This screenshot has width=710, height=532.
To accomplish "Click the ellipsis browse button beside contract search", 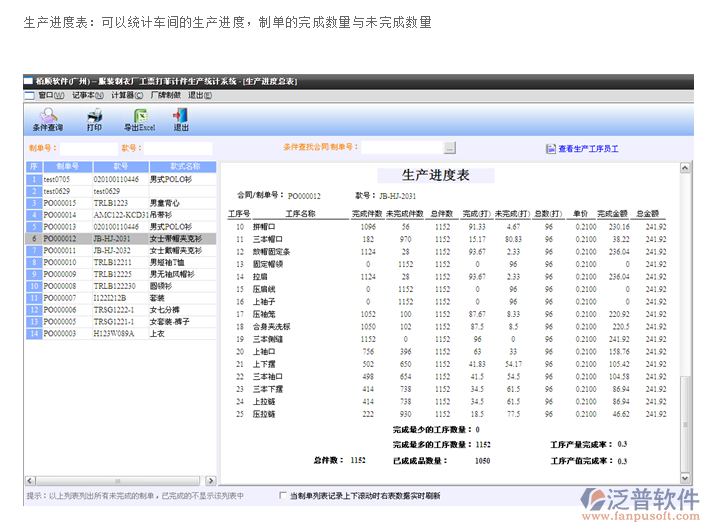I will tap(450, 148).
